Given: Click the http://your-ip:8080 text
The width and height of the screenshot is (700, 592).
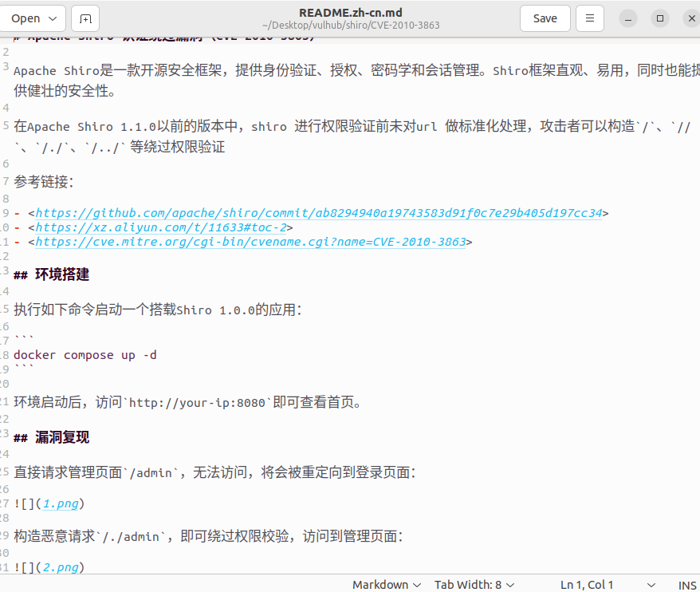Looking at the screenshot, I should (197, 403).
